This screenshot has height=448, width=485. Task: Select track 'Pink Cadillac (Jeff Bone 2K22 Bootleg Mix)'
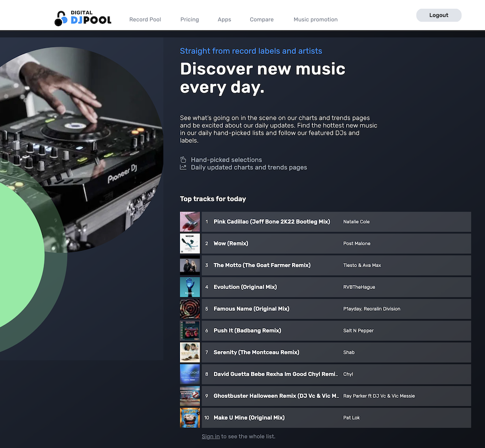tap(272, 222)
